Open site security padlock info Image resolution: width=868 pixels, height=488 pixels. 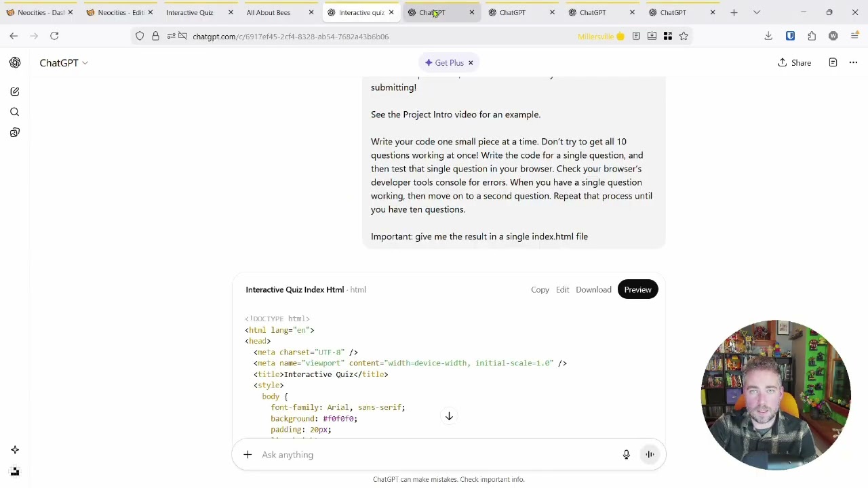pos(155,36)
